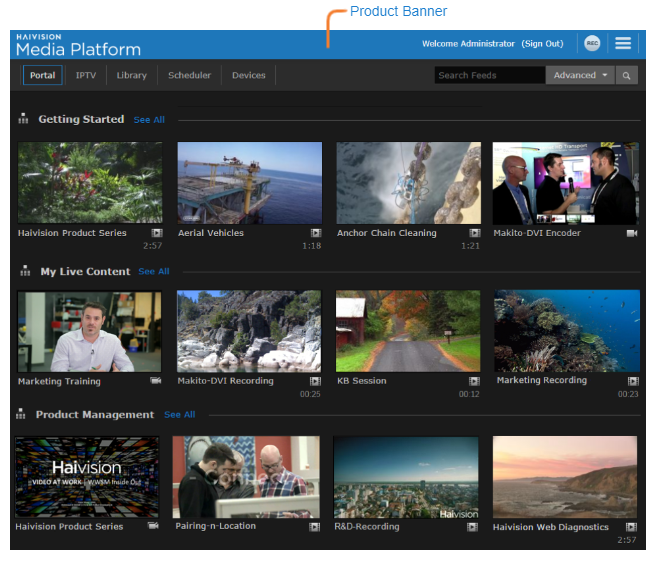The height and width of the screenshot is (570, 665).
Task: Open the Library tab
Action: (131, 75)
